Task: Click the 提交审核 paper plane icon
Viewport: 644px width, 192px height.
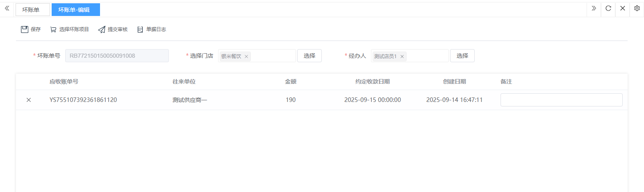Action: [x=102, y=29]
